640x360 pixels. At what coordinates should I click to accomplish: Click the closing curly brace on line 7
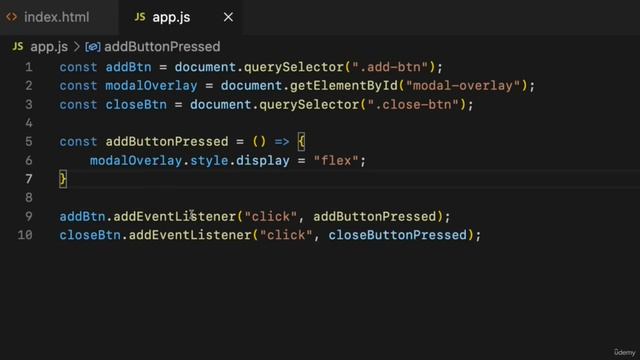(63, 179)
